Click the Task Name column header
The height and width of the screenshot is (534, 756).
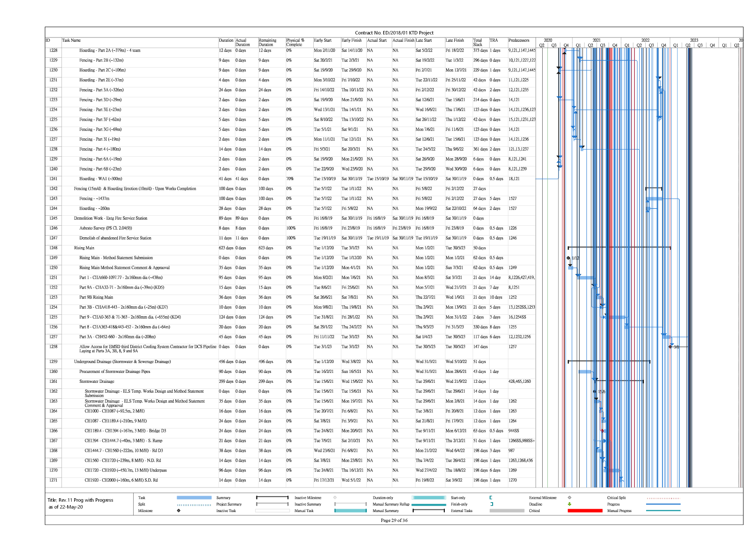click(71, 40)
